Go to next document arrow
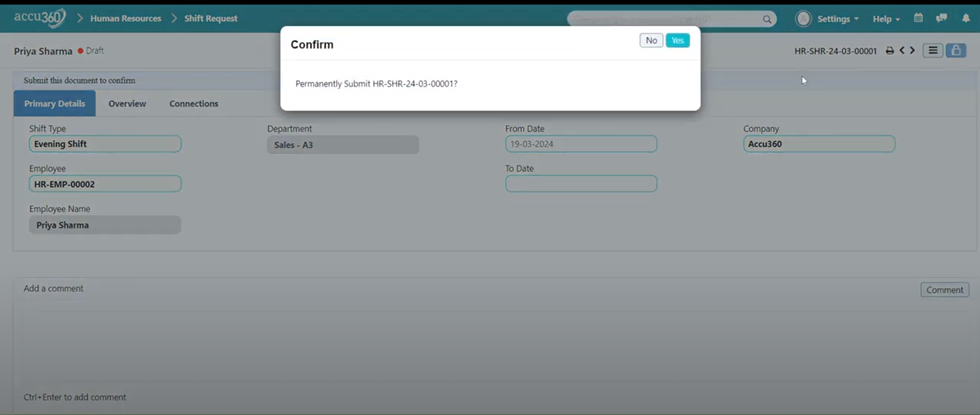Screen dimensions: 980x415 pos(912,50)
